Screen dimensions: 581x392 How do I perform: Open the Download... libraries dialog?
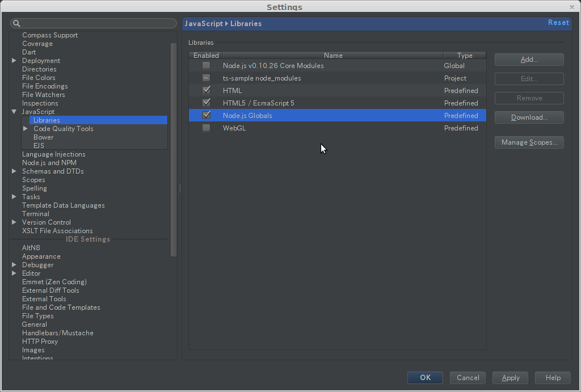tap(529, 117)
